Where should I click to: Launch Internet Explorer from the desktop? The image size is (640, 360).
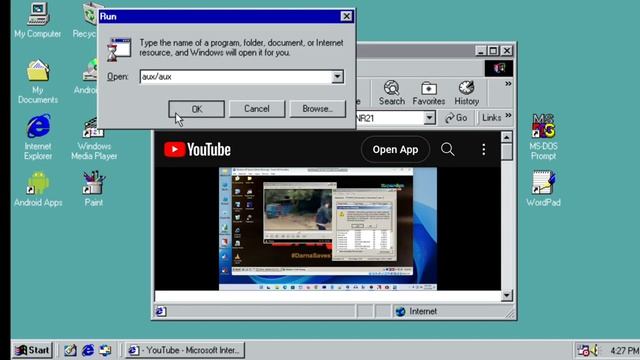click(x=38, y=137)
